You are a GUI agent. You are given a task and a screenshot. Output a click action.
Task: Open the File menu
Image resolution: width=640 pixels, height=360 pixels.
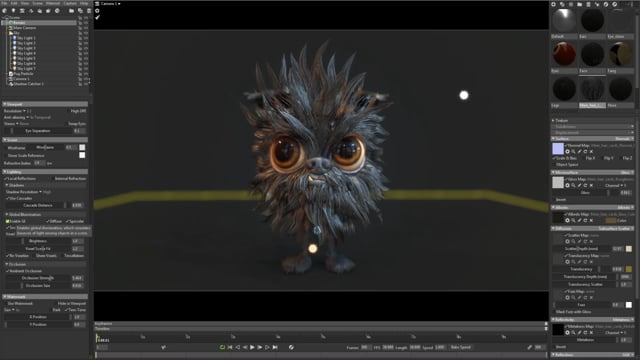click(4, 3)
